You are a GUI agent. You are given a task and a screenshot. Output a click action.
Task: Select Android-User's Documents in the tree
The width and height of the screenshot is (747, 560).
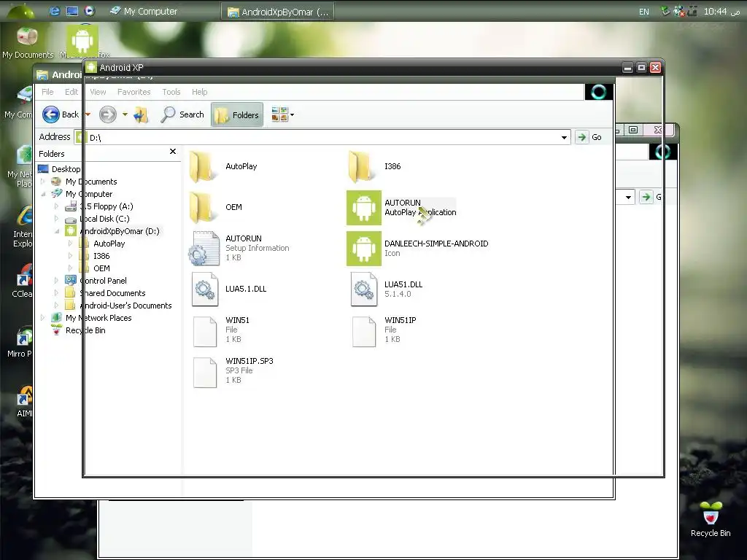(125, 306)
